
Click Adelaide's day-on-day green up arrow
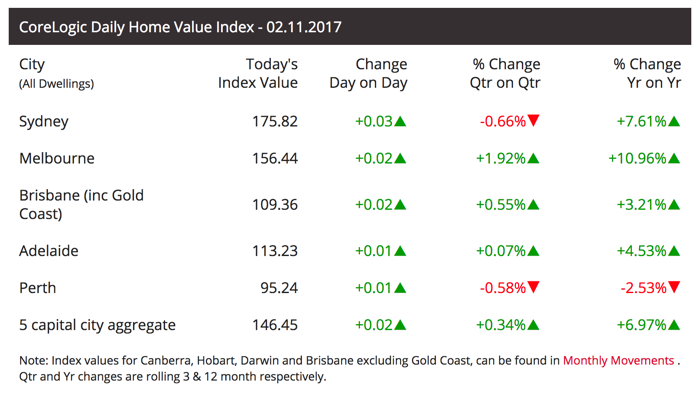coord(400,250)
